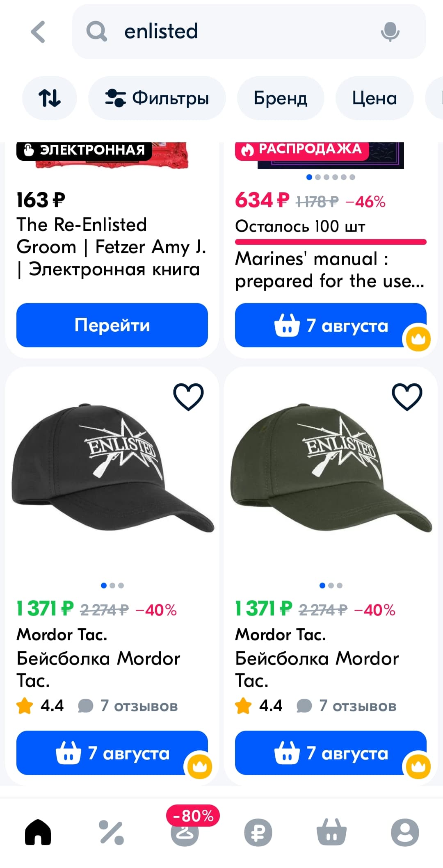Image resolution: width=443 pixels, height=868 pixels.
Task: Open the ruble finance tab
Action: 258,832
